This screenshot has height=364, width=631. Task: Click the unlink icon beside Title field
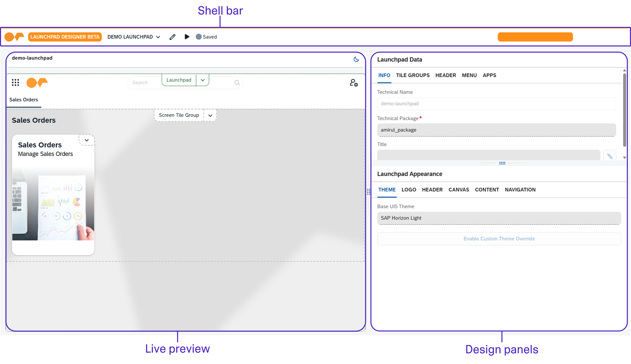(x=610, y=156)
